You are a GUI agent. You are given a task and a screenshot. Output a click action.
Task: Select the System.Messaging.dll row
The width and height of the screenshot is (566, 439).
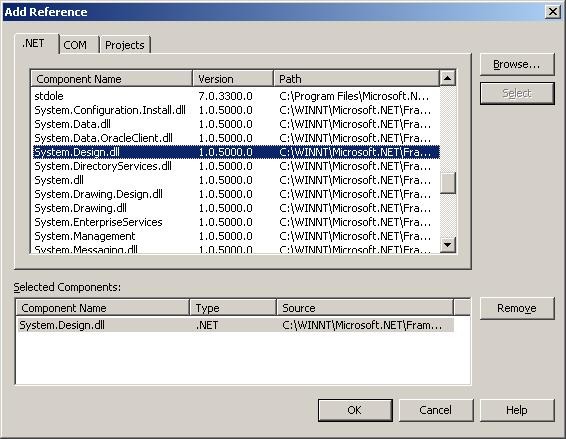point(236,248)
